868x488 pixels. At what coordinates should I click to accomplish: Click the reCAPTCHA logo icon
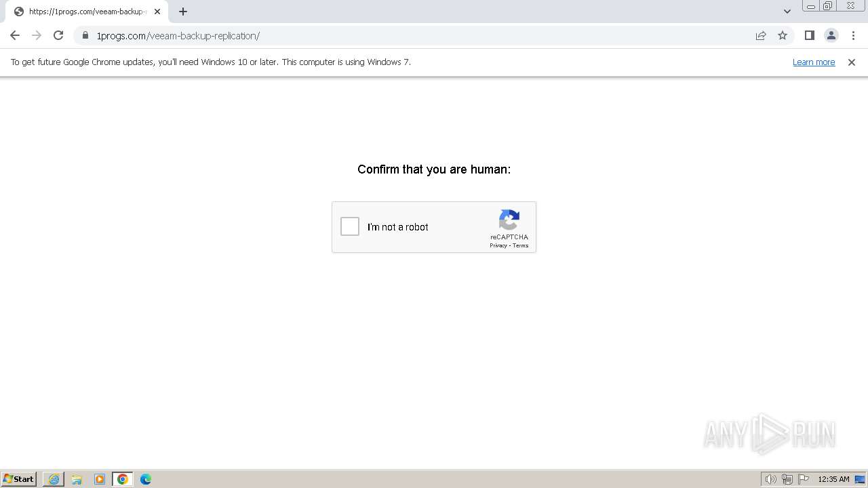[509, 220]
